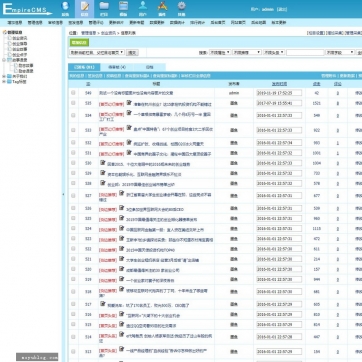The height and width of the screenshot is (362, 362).
Task: Click the title-image icon in row ID 533
Action: click(x=129, y=128)
